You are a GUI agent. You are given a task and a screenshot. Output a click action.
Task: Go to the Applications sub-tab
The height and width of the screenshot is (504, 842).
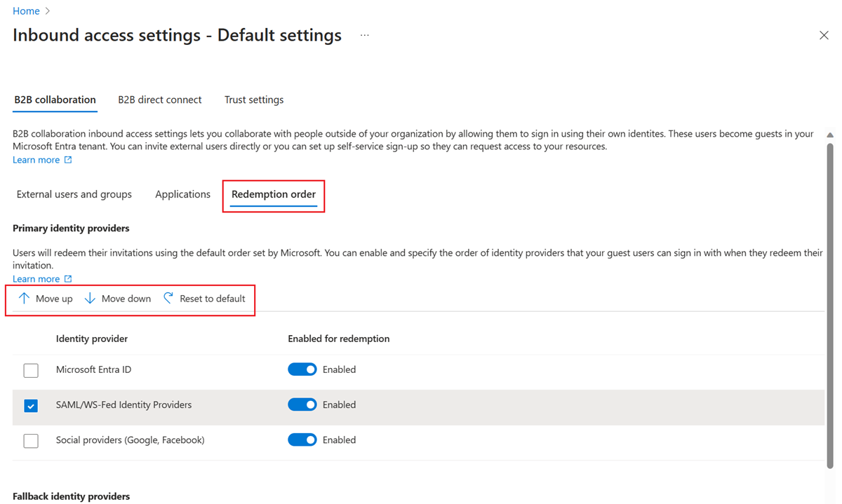click(x=182, y=194)
